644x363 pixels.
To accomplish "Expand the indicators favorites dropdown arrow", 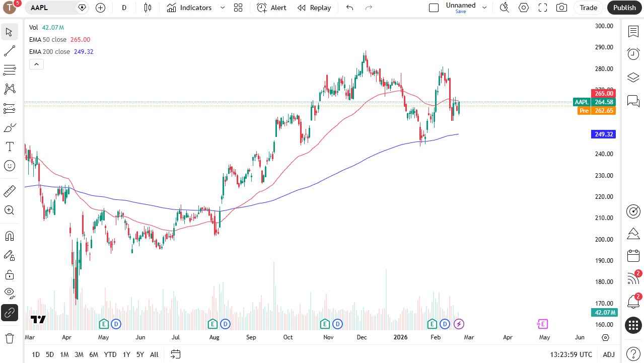I will (x=223, y=8).
